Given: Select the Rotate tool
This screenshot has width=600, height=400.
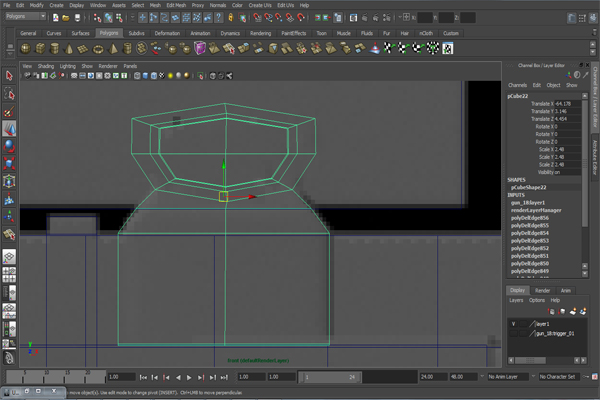Looking at the screenshot, I should point(9,146).
